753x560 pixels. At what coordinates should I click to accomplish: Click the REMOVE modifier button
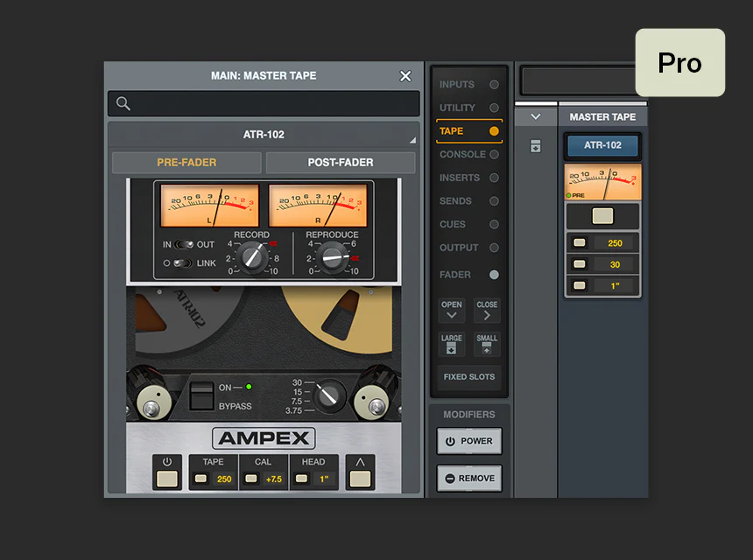[469, 479]
